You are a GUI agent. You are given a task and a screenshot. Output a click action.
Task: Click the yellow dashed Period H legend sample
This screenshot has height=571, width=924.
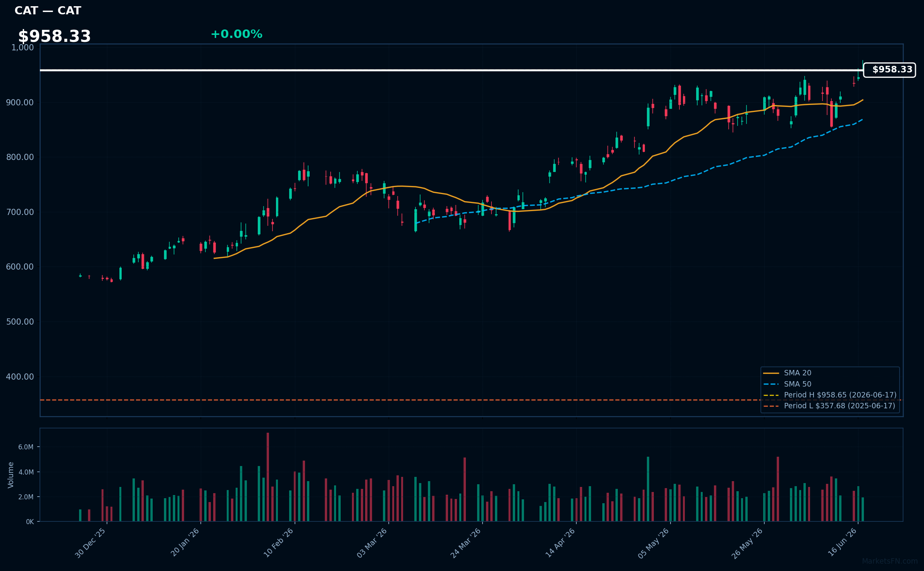[771, 395]
